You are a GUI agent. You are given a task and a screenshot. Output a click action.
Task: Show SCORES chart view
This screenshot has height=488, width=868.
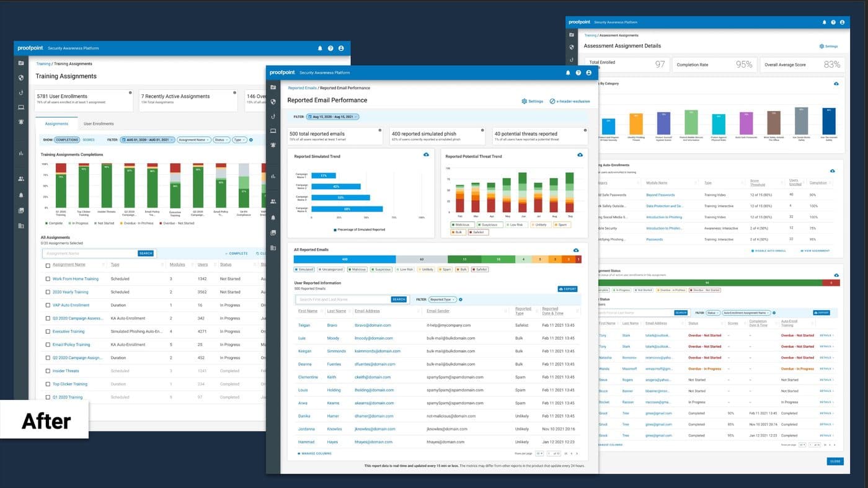(89, 140)
